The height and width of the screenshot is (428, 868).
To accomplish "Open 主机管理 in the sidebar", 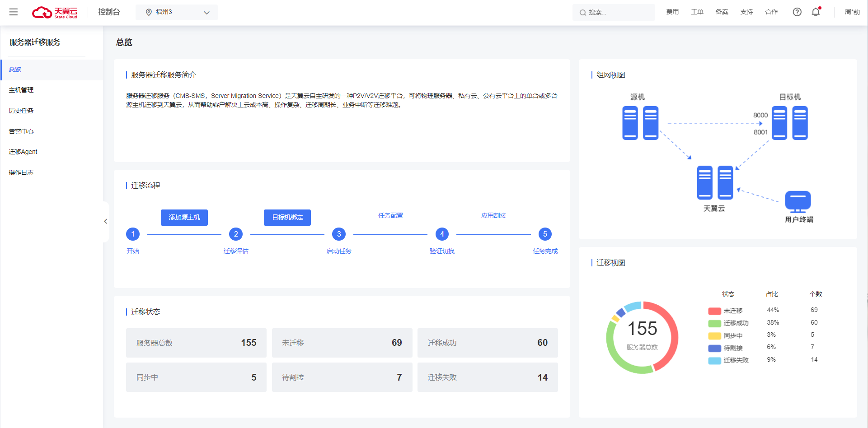I will coord(52,90).
